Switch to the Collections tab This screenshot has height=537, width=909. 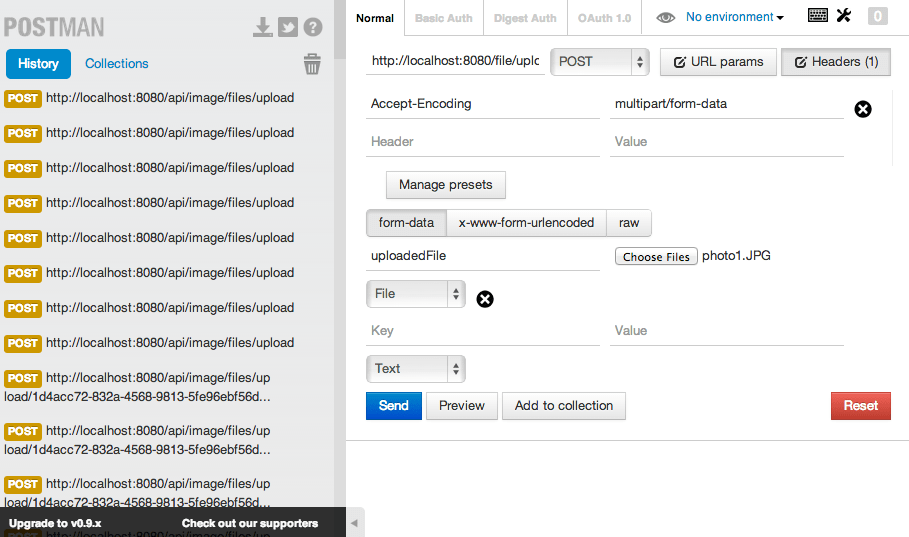pos(117,64)
